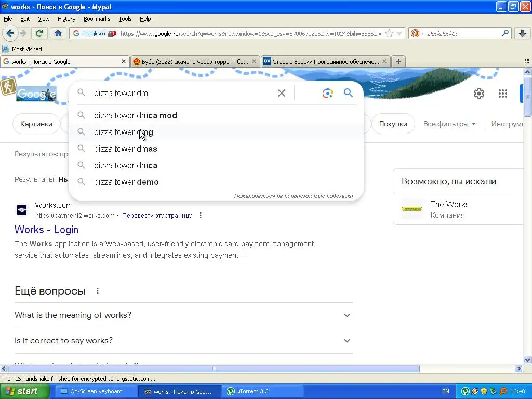Open a new tab with plus button

pos(398,61)
